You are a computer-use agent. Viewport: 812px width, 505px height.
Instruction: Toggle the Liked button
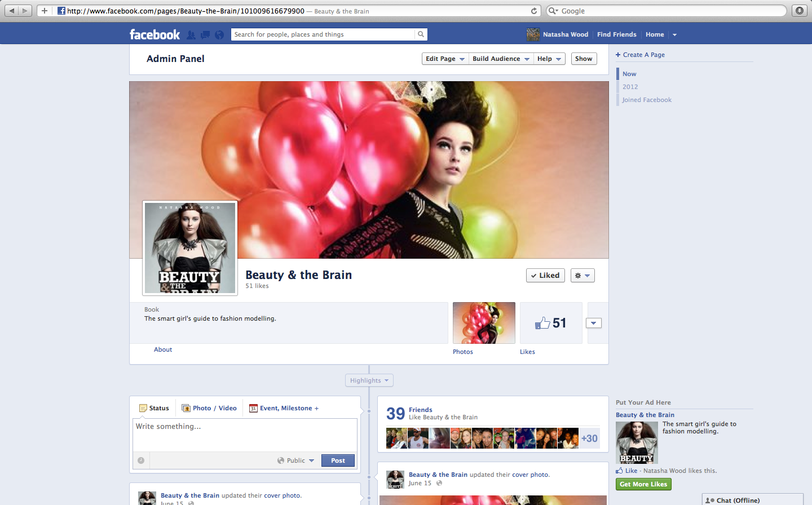(x=545, y=276)
